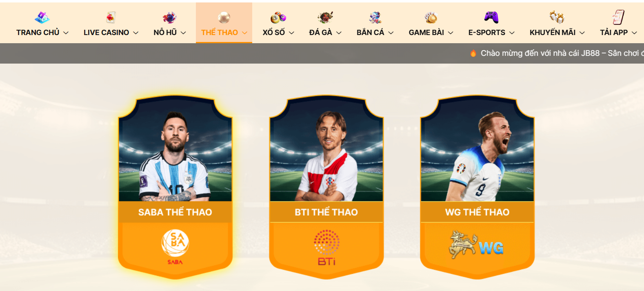Select the BTI THỂ THAO label
Image resolution: width=644 pixels, height=291 pixels.
point(326,212)
